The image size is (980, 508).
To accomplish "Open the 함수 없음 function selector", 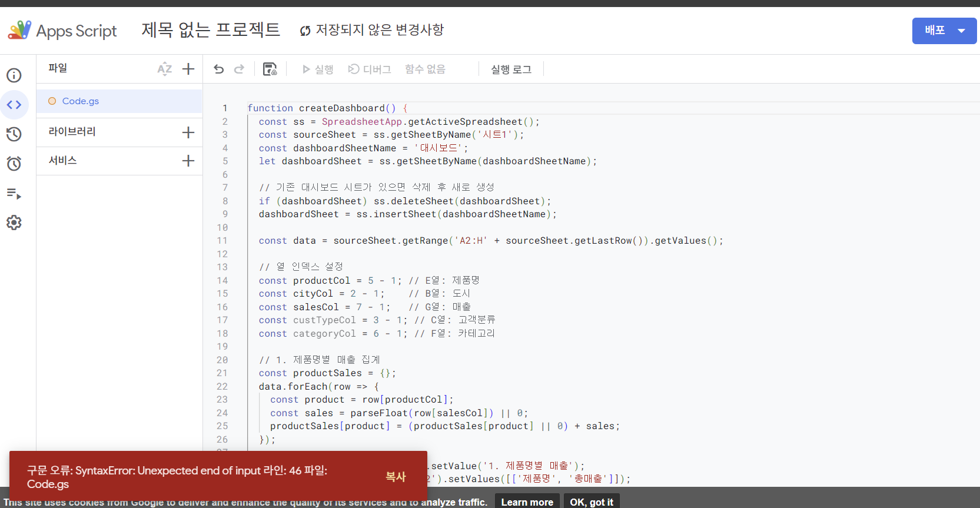I will [x=425, y=69].
